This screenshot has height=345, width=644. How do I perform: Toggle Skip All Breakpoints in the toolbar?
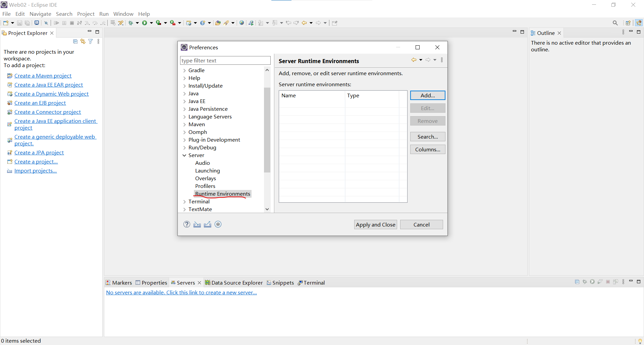pyautogui.click(x=46, y=23)
